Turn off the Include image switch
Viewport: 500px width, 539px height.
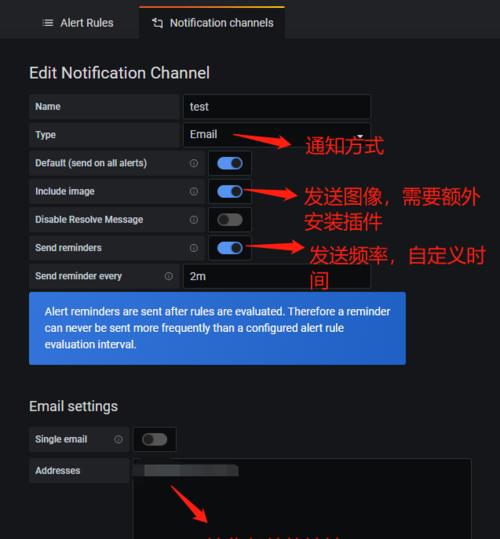[230, 191]
